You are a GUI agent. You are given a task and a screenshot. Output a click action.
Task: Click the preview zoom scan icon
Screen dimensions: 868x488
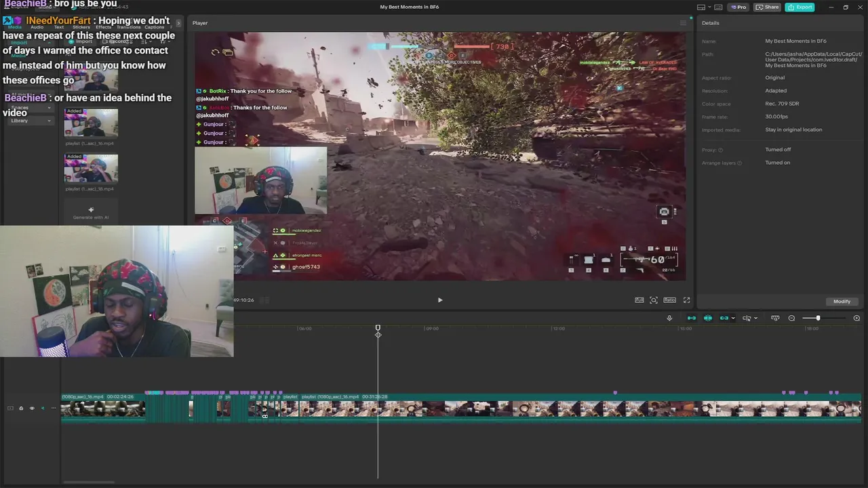654,300
